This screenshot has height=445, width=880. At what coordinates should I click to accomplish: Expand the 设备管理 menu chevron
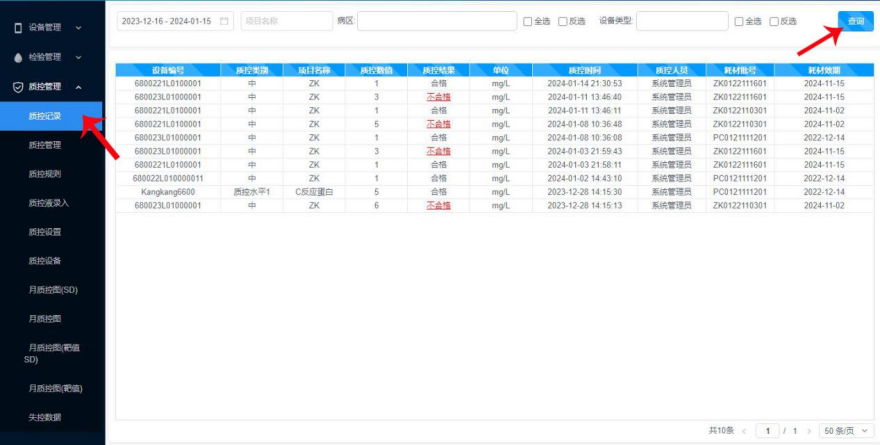(79, 27)
